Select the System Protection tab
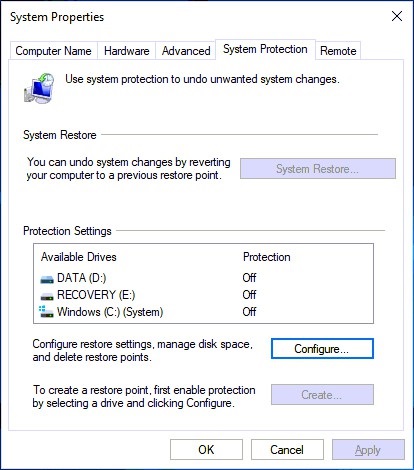The width and height of the screenshot is (414, 470). pos(265,49)
